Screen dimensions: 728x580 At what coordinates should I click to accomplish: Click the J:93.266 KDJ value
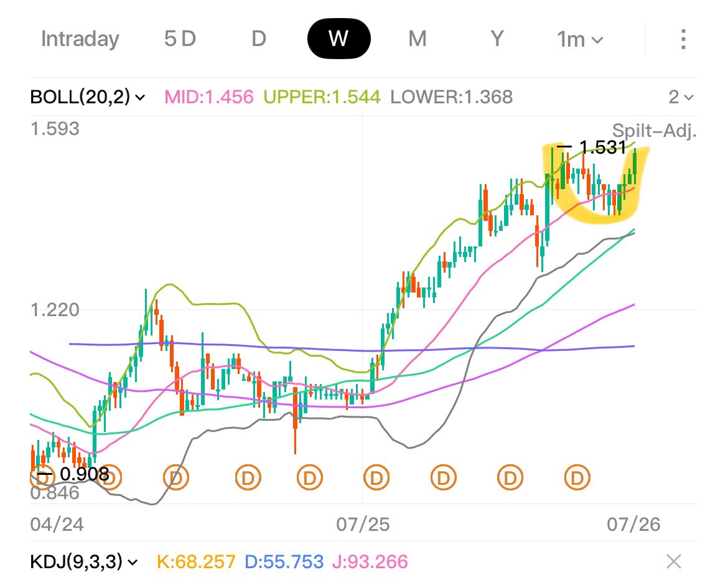click(370, 562)
